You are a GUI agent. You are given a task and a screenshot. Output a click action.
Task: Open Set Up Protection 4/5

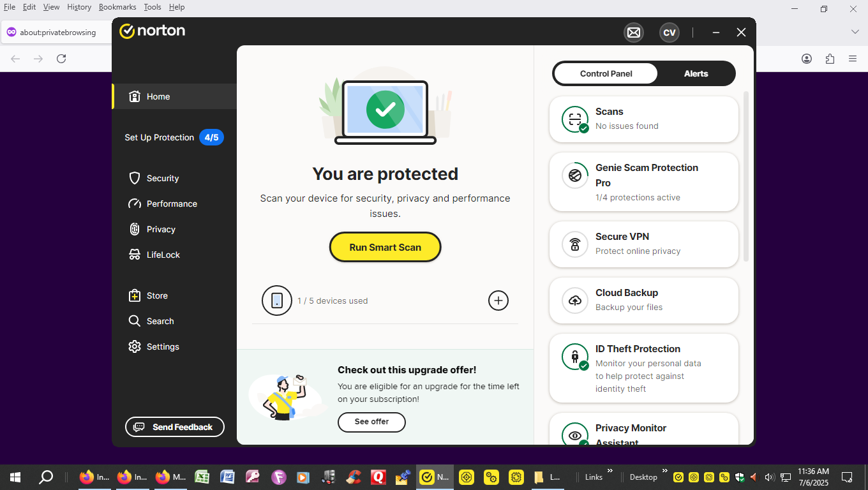[x=174, y=137]
